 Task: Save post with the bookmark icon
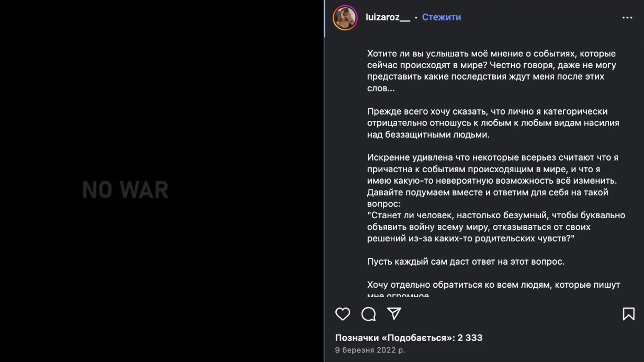(x=628, y=314)
